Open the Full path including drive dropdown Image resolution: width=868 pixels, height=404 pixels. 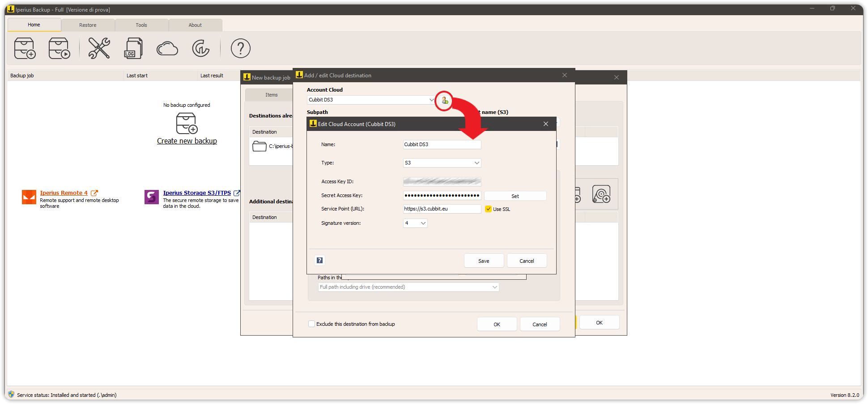[x=408, y=287]
